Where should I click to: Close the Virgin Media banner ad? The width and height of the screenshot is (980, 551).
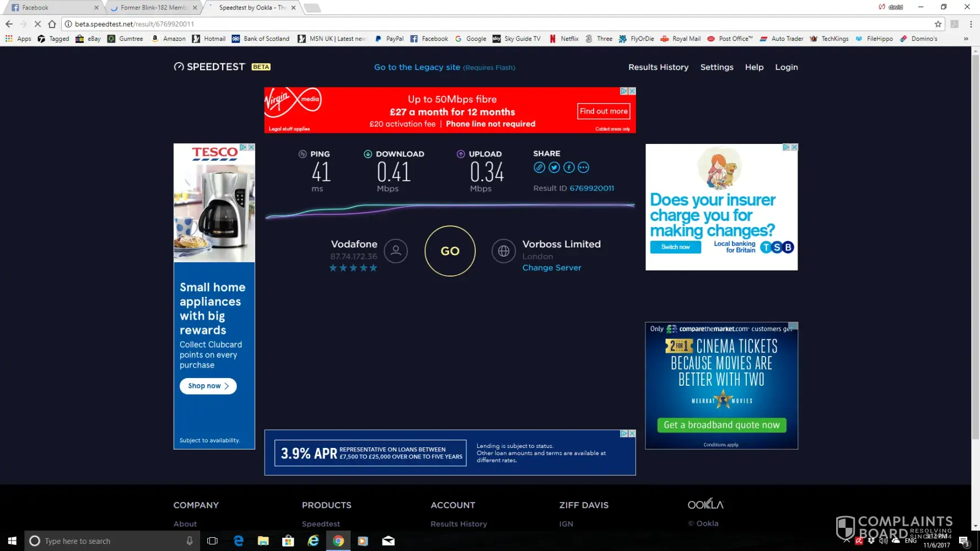point(632,91)
